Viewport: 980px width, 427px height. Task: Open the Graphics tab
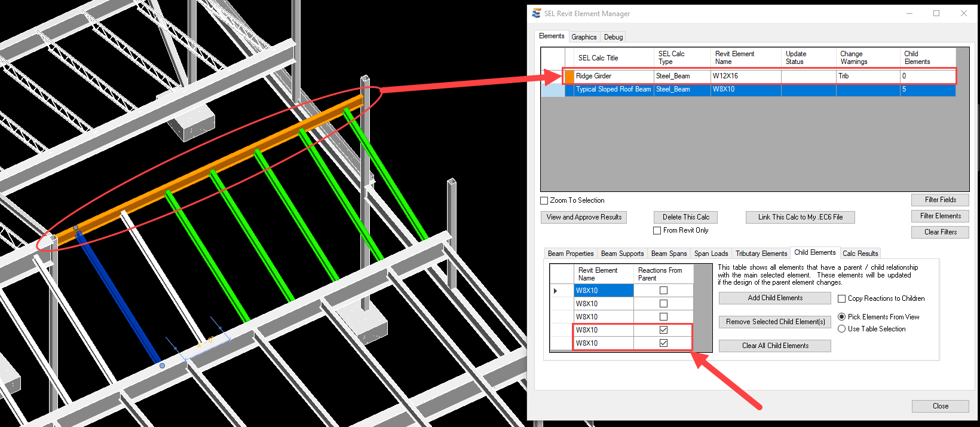coord(584,37)
